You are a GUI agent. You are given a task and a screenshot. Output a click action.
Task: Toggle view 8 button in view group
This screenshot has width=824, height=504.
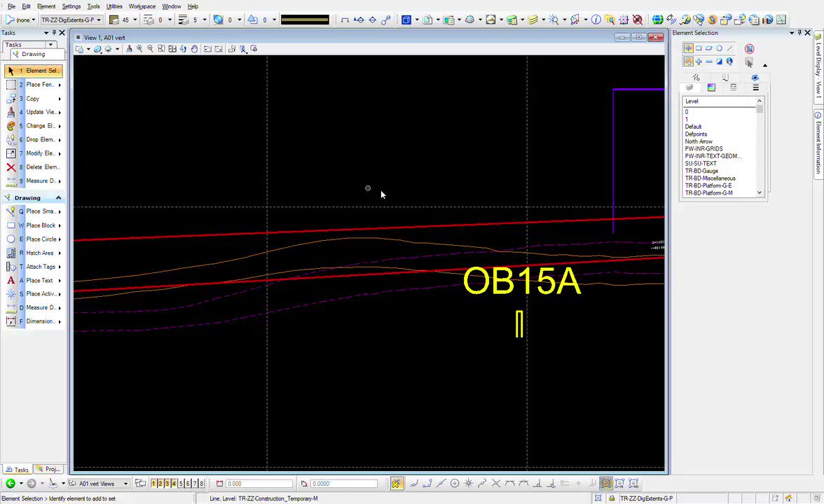[201, 484]
